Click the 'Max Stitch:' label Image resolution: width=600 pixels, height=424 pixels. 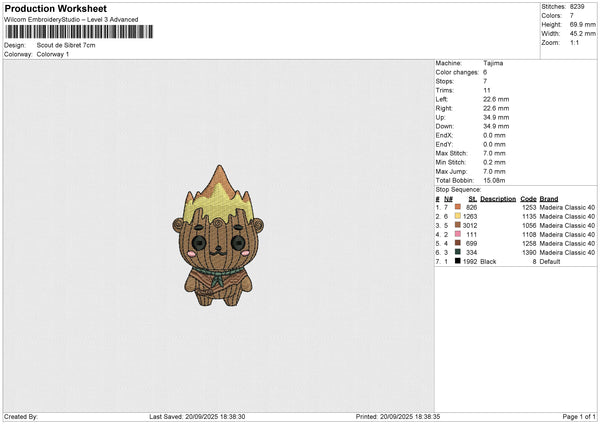pos(451,153)
